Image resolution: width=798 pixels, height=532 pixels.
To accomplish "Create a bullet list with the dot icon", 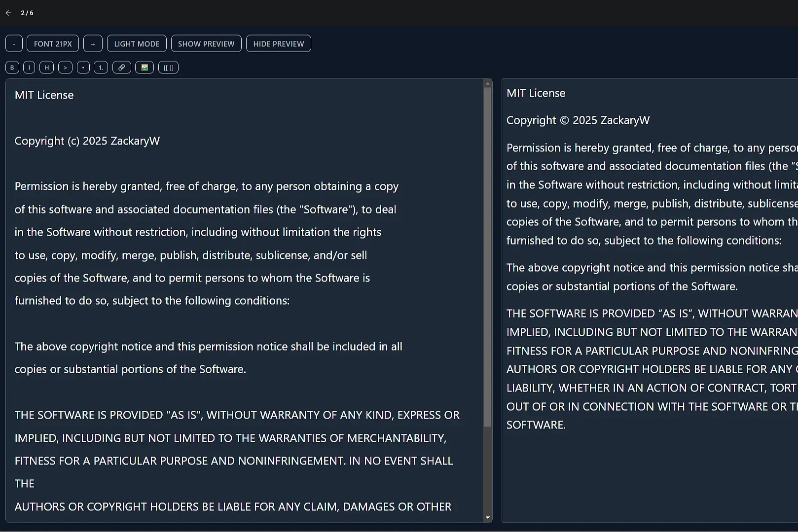I will pyautogui.click(x=83, y=67).
